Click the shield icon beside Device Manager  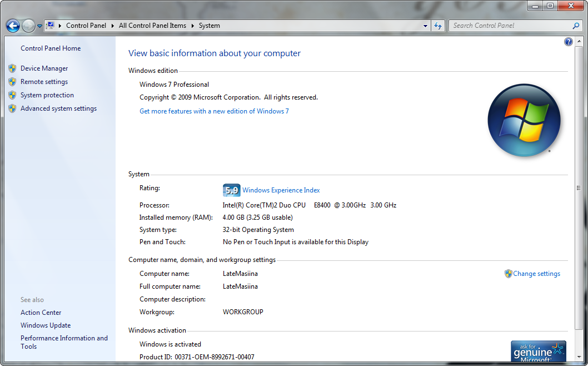point(12,68)
